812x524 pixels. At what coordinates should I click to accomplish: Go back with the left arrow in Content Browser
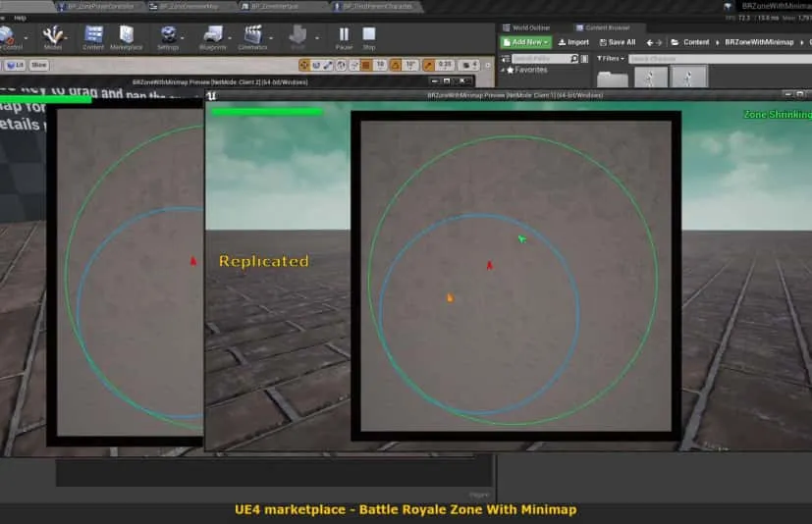(649, 42)
